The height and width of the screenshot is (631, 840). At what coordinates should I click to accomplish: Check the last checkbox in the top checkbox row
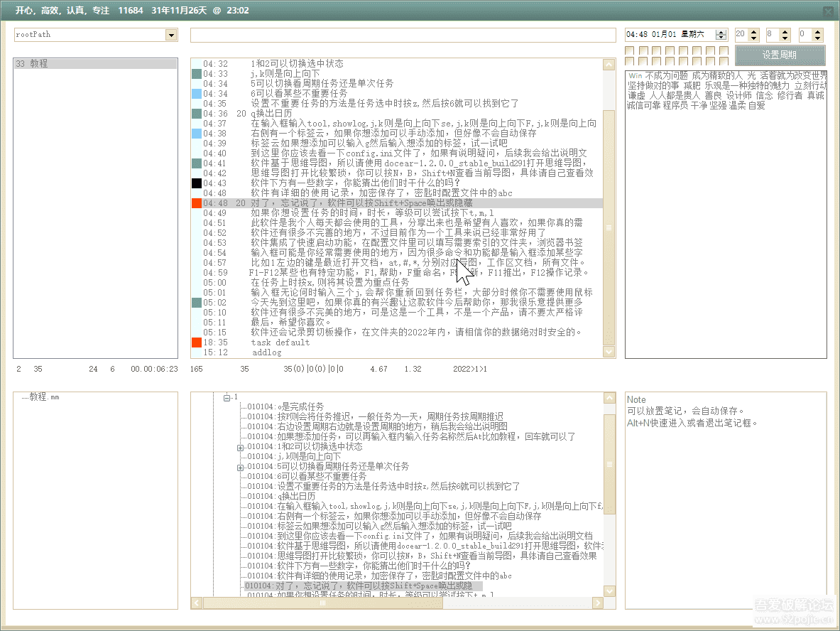(x=722, y=51)
